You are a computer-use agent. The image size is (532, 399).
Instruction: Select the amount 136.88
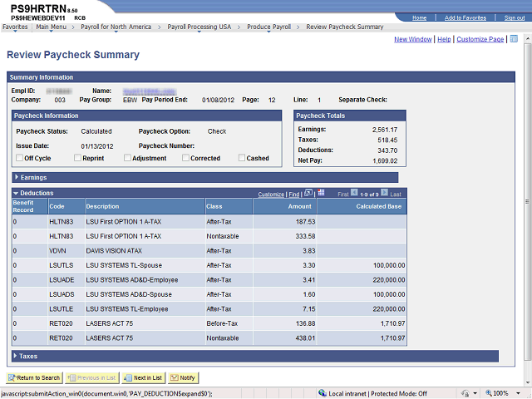(x=305, y=323)
